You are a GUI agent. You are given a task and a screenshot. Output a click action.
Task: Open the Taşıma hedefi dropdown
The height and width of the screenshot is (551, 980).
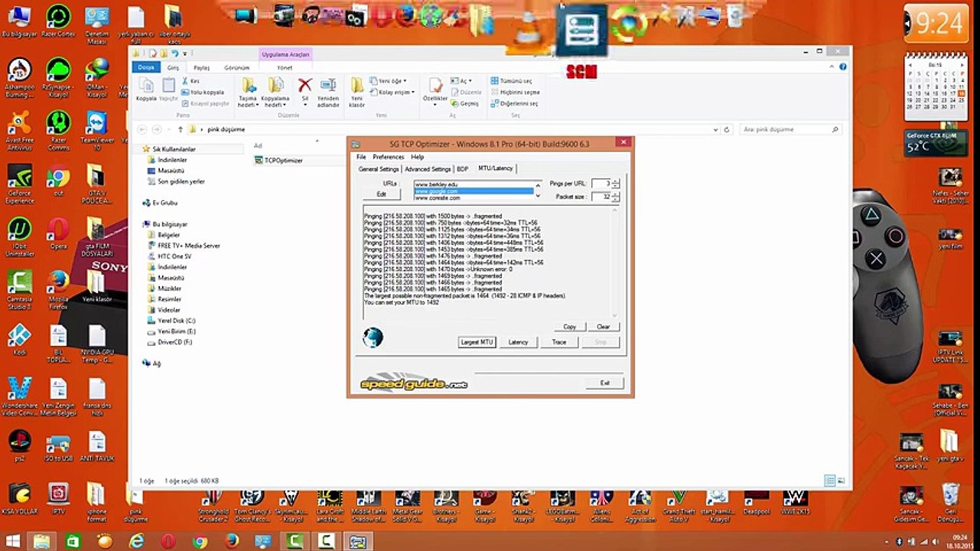tap(248, 92)
